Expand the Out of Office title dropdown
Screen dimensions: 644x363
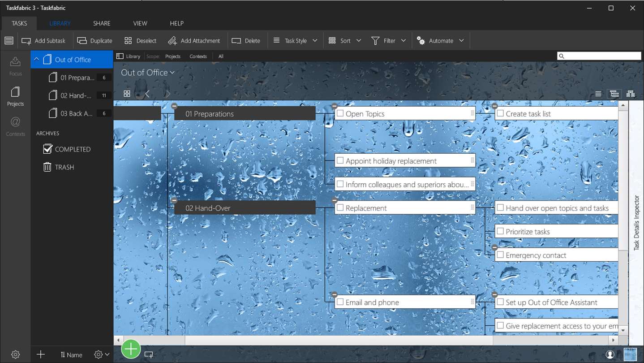[148, 73]
